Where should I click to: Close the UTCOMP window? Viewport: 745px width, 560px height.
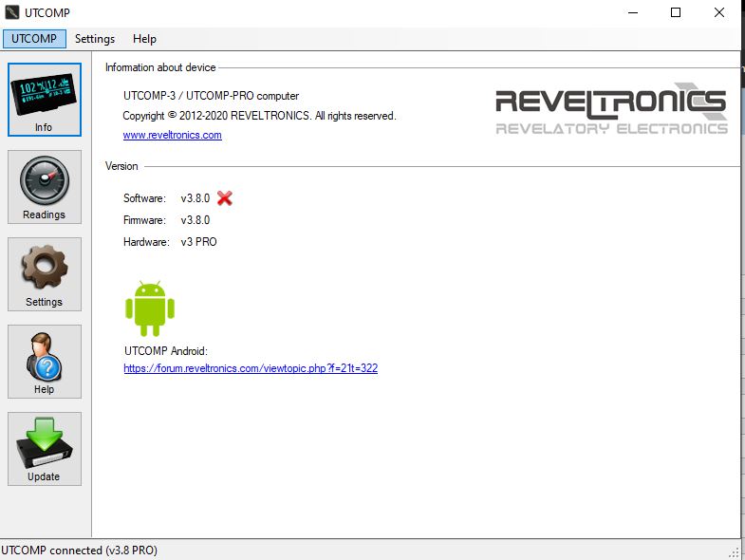coord(719,13)
